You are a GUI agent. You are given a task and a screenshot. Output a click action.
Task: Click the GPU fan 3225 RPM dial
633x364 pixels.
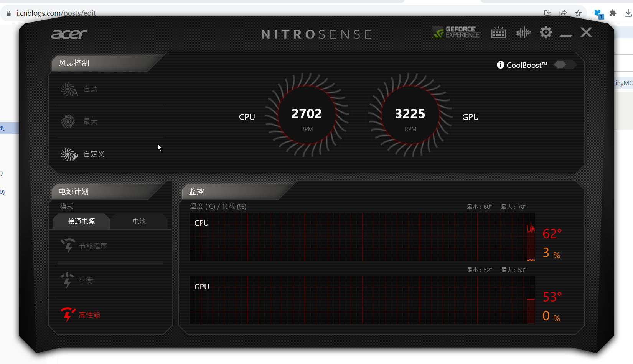[410, 115]
